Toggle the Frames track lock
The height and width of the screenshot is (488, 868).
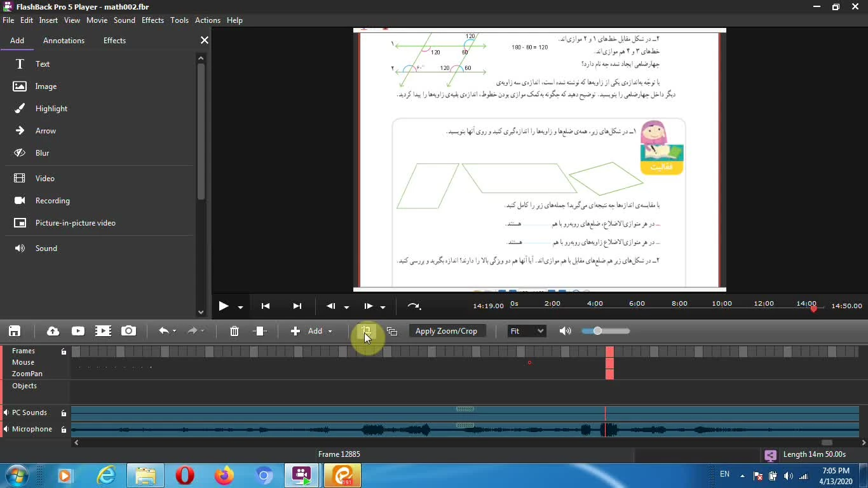click(x=64, y=351)
